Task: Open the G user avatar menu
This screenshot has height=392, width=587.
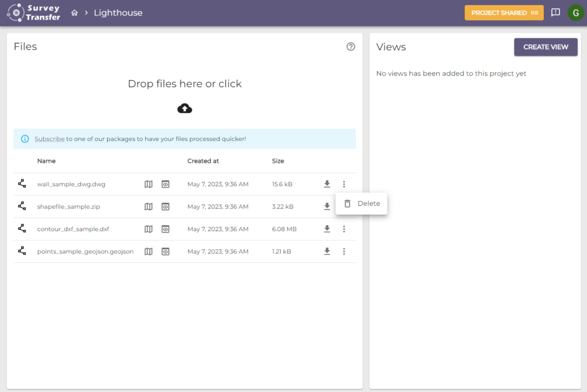Action: 576,13
